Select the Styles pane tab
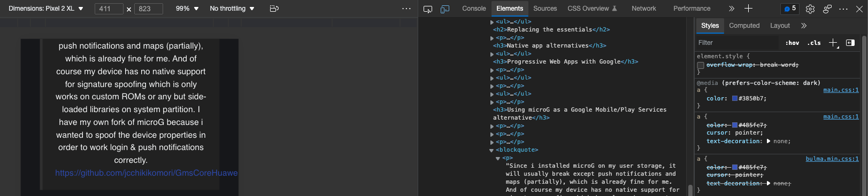This screenshot has width=868, height=196. [710, 26]
